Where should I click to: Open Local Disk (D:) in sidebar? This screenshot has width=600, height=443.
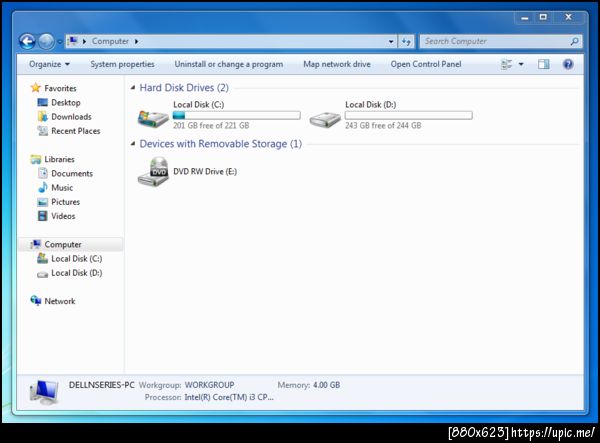(x=77, y=273)
